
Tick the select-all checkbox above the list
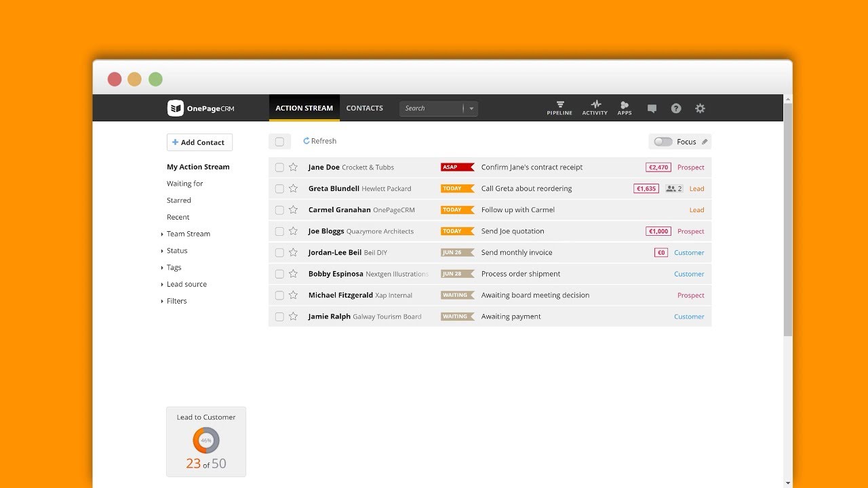[x=279, y=142]
